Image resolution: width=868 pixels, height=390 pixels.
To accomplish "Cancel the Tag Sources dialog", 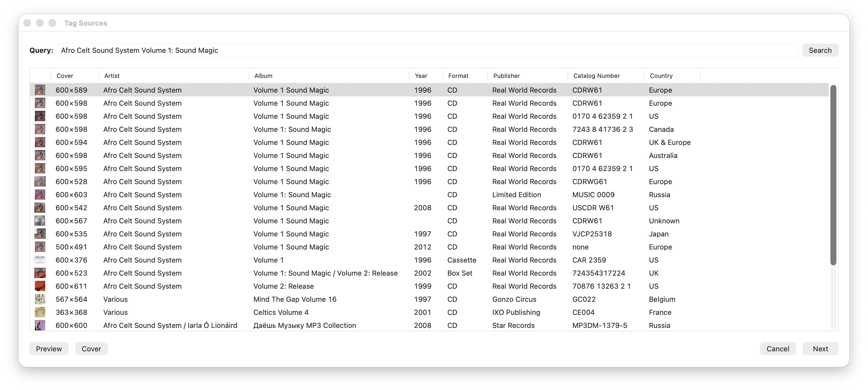I will (778, 349).
